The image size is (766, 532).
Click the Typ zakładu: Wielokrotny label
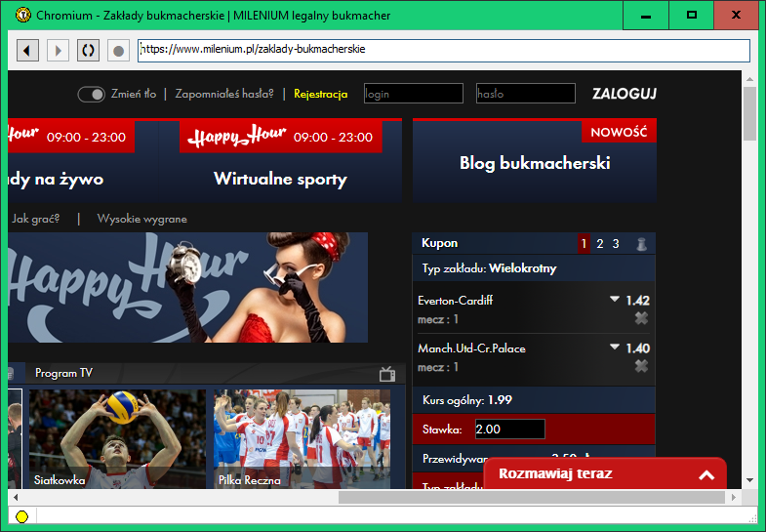pos(490,268)
